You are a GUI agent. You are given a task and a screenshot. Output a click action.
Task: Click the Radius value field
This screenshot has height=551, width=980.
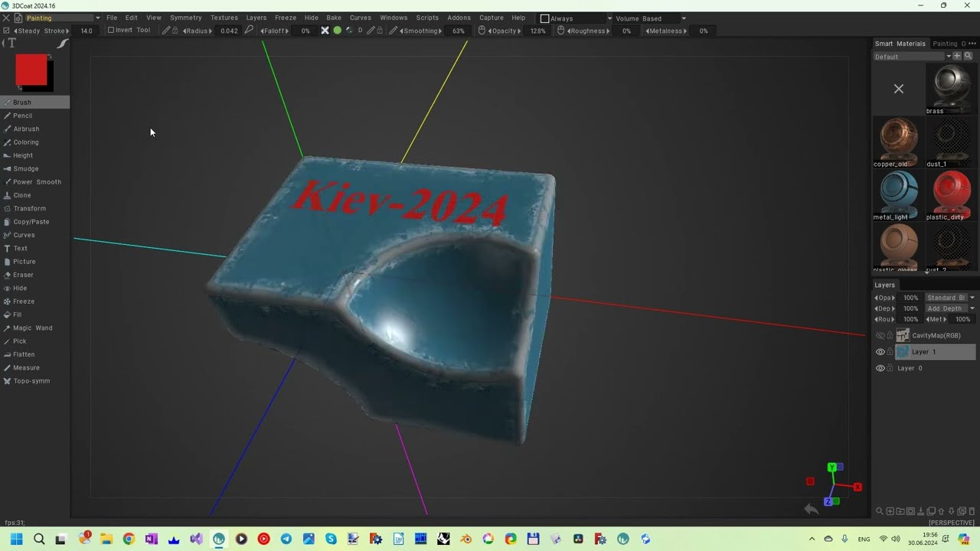coord(228,31)
